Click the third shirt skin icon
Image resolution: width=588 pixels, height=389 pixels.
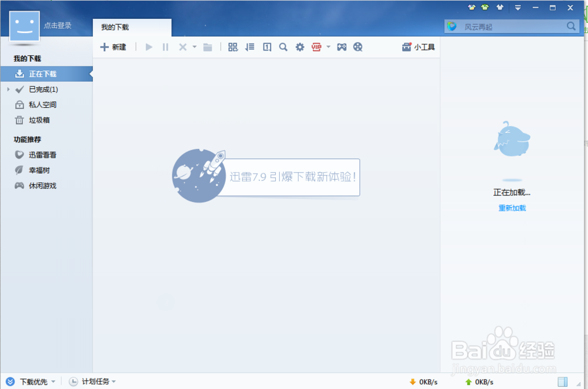tap(500, 7)
